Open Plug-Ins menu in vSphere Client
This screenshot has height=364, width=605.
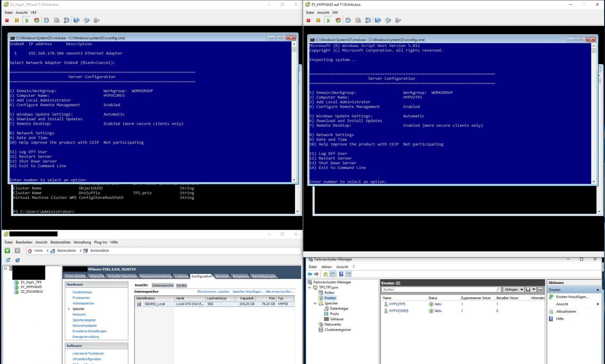[101, 242]
